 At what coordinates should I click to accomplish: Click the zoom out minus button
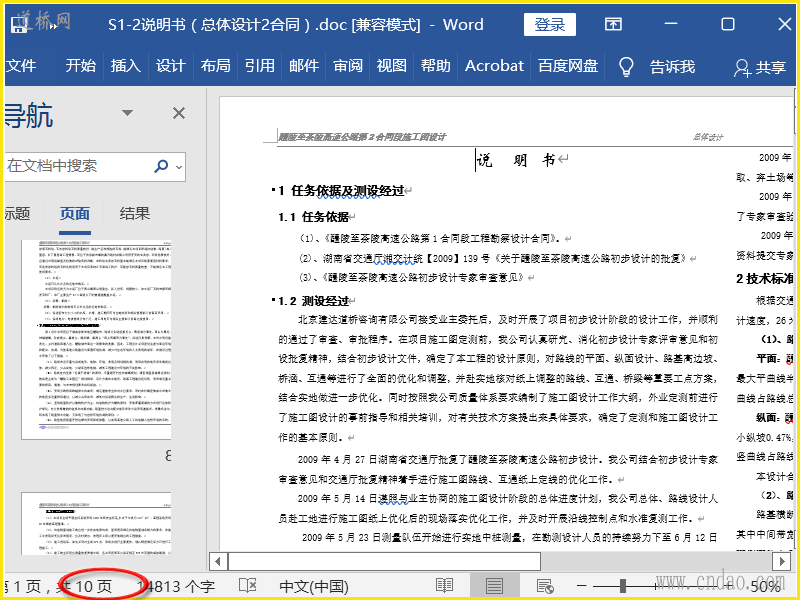point(581,586)
